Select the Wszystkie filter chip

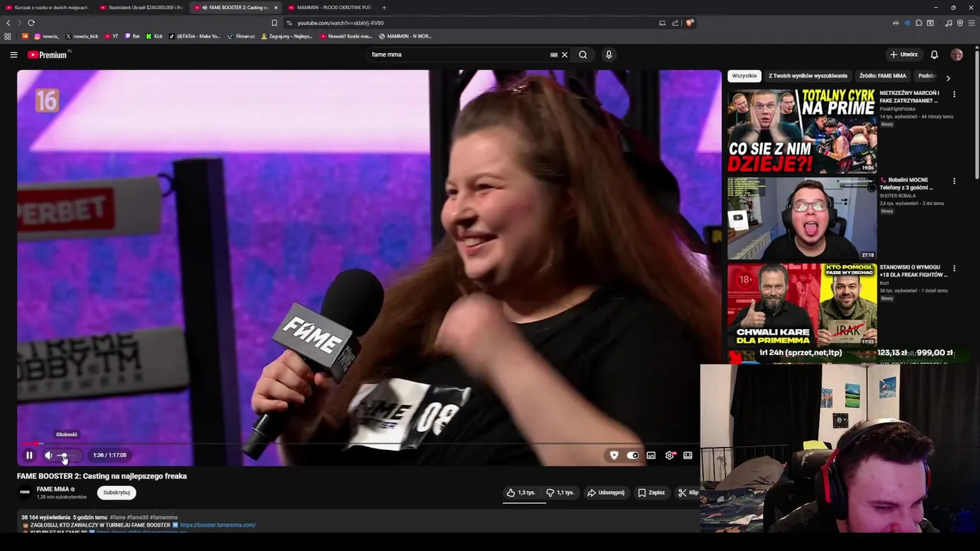(x=744, y=76)
